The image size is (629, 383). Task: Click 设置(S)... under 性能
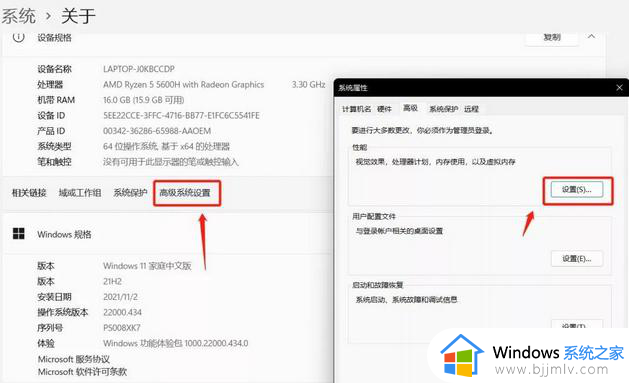click(576, 190)
